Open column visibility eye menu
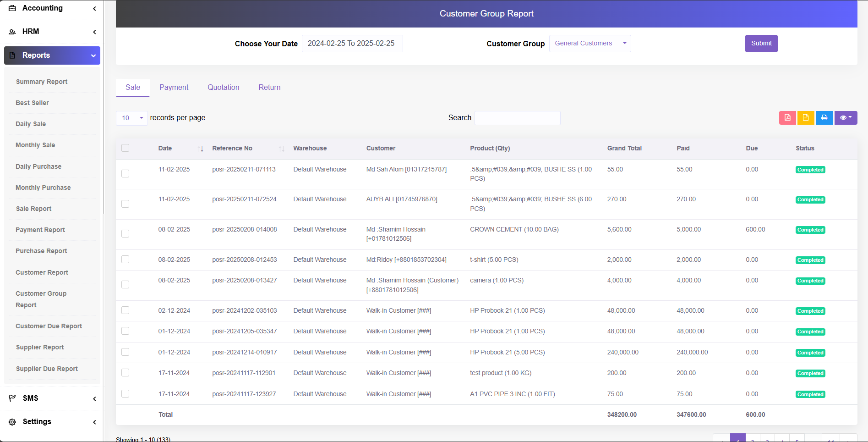The width and height of the screenshot is (868, 442). pyautogui.click(x=845, y=118)
